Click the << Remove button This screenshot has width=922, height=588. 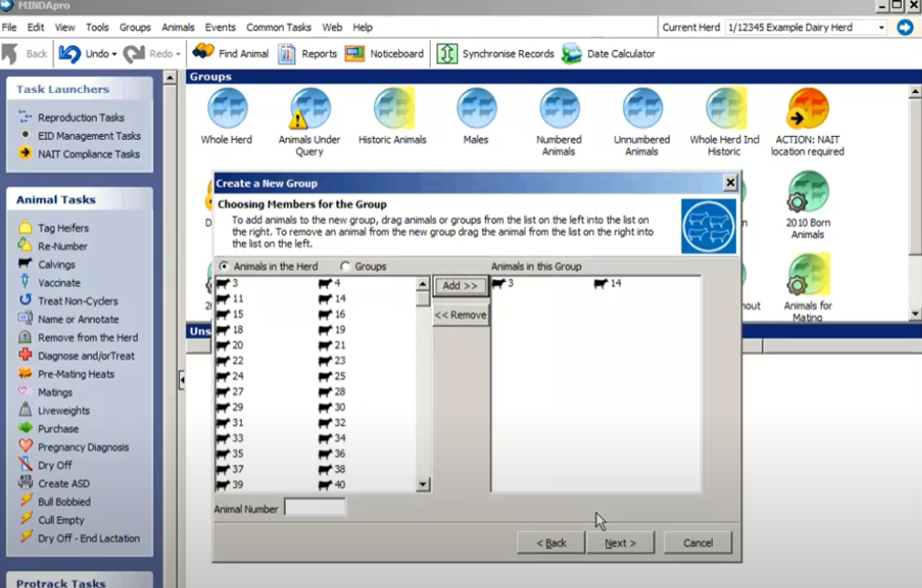coord(460,315)
